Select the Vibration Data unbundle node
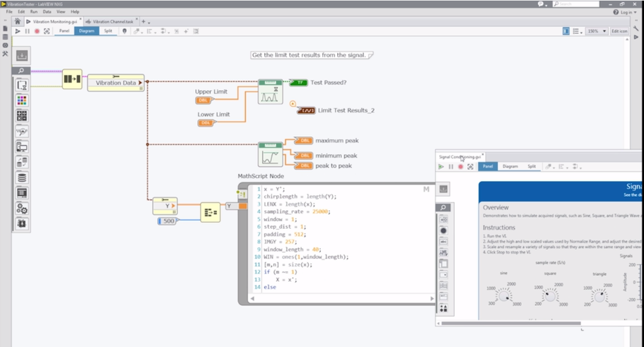 click(x=116, y=83)
